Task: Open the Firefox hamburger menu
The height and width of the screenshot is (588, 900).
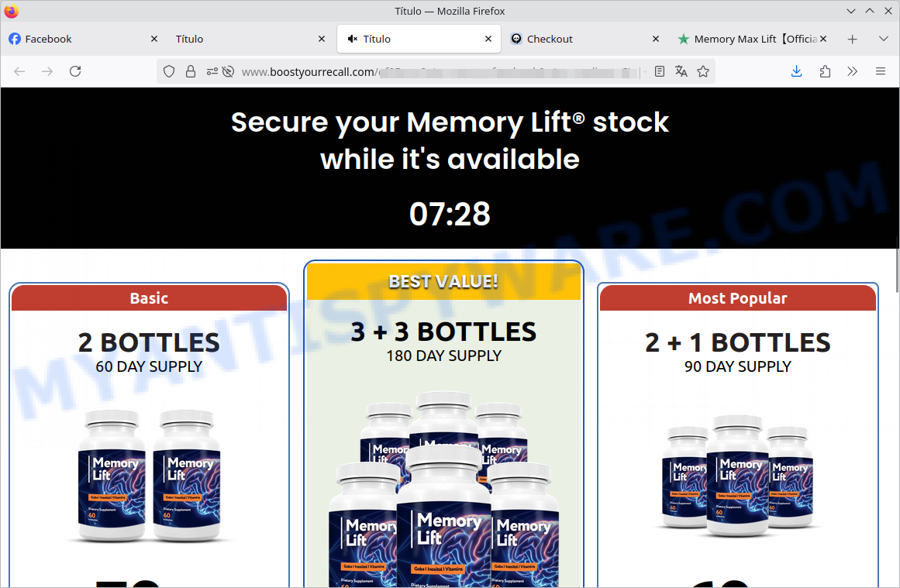Action: 881,71
